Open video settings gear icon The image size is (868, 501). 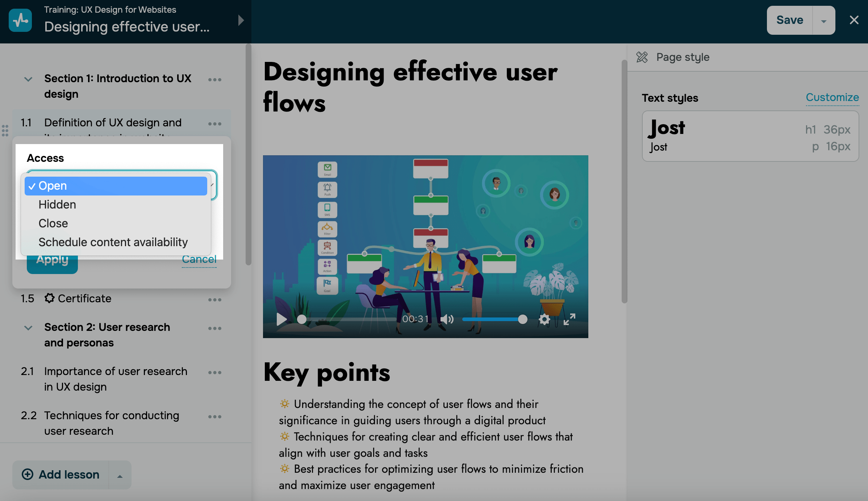(x=544, y=319)
